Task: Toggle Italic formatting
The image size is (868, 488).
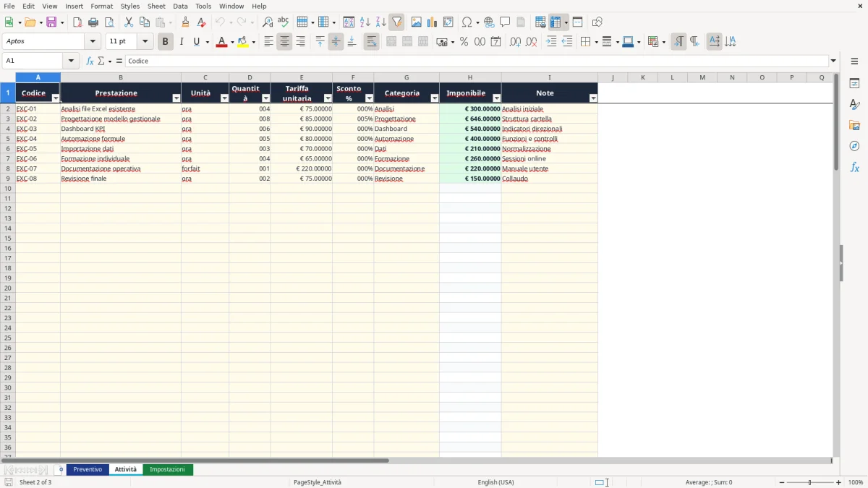Action: [x=181, y=42]
